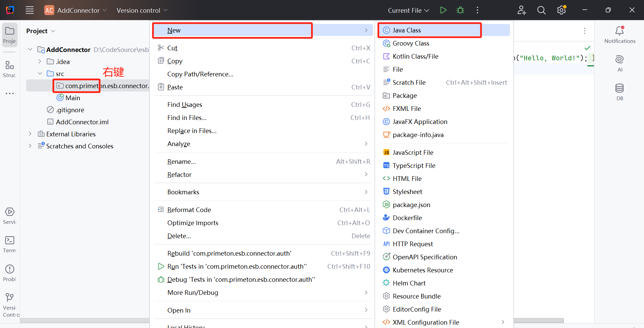Viewport: 644px width, 328px height.
Task: Select Package in the New submenu
Action: [405, 95]
